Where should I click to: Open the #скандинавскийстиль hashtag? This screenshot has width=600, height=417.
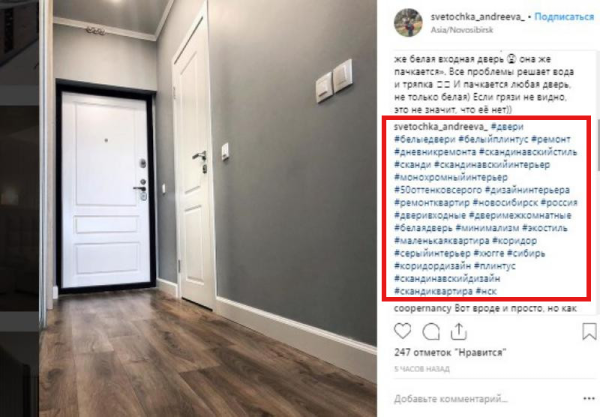point(528,152)
